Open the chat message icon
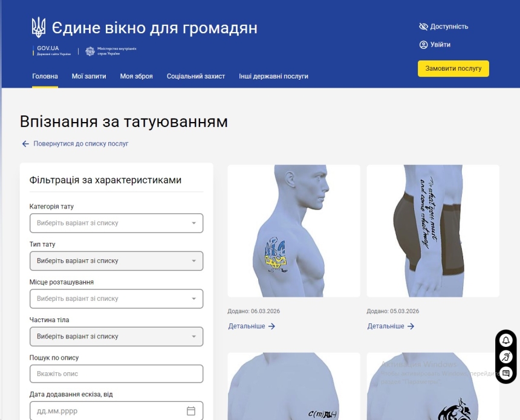The width and height of the screenshot is (520, 420). point(505,373)
